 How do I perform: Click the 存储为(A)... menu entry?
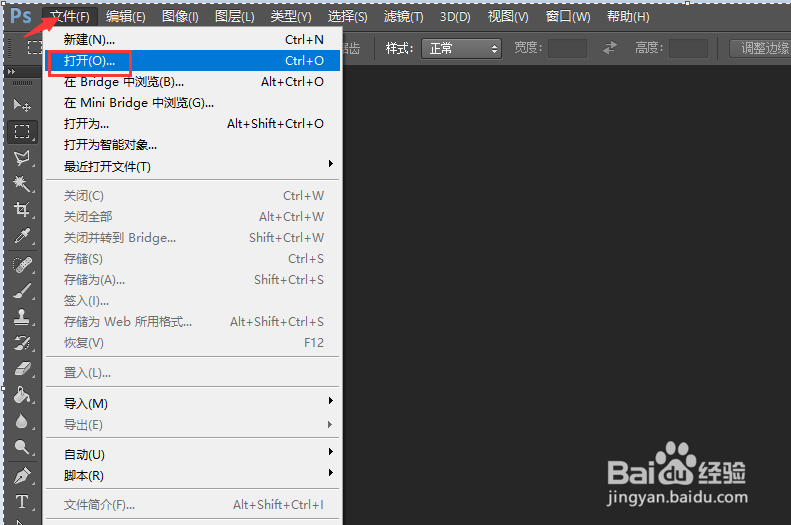(192, 280)
